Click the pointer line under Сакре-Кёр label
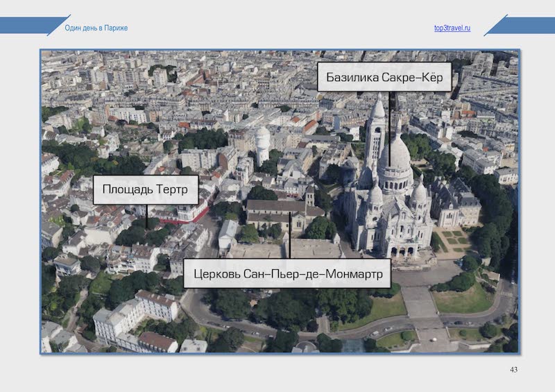This screenshot has width=555, height=392. (391, 111)
